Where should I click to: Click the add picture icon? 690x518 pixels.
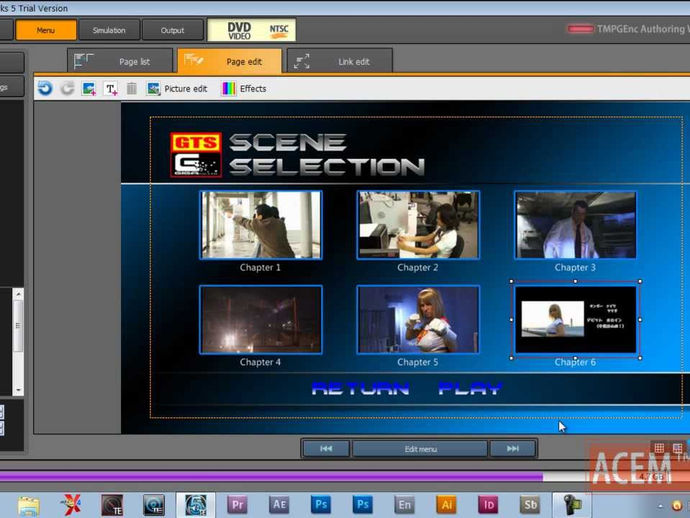point(89,88)
